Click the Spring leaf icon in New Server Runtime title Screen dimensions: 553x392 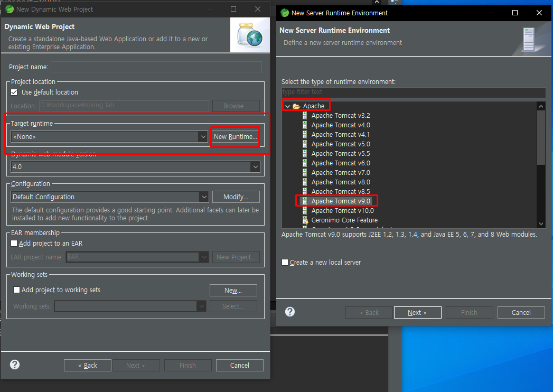285,13
